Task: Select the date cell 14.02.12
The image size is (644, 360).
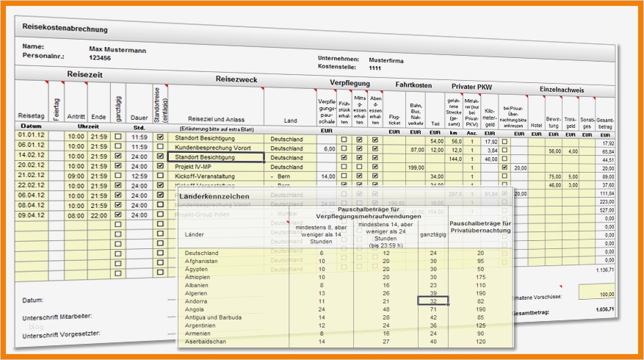Action: [x=32, y=155]
